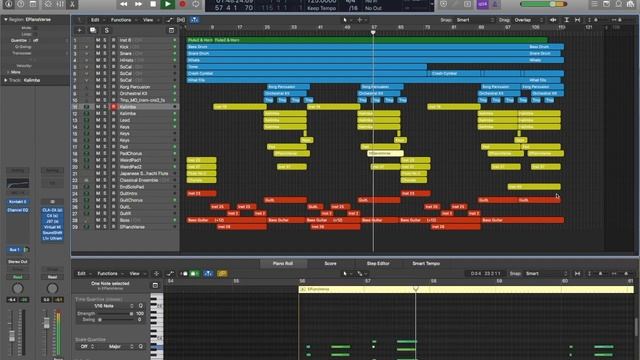Open the Editors scissors icon
The height and width of the screenshot is (360, 640).
click(72, 4)
